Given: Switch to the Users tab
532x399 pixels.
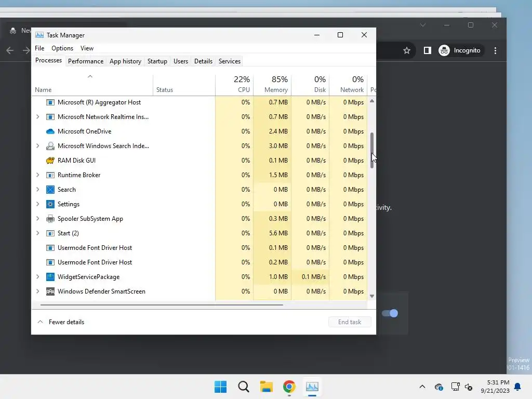Looking at the screenshot, I should click(180, 61).
